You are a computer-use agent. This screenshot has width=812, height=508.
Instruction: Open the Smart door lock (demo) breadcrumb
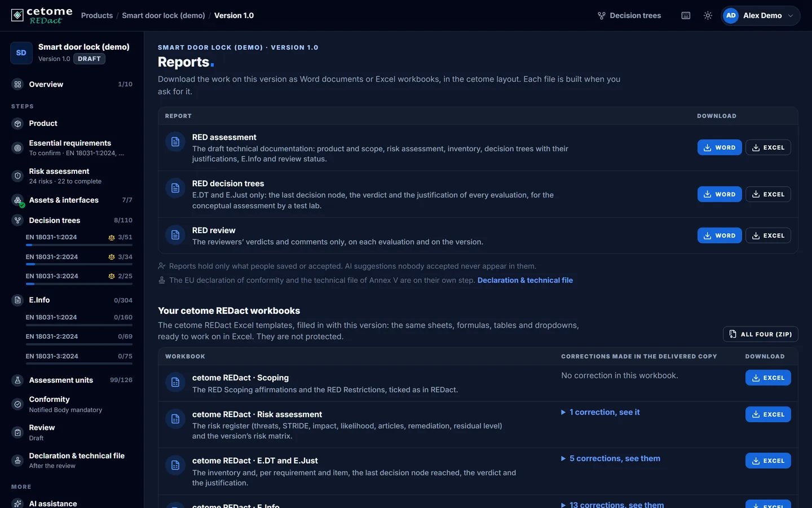[x=164, y=16]
